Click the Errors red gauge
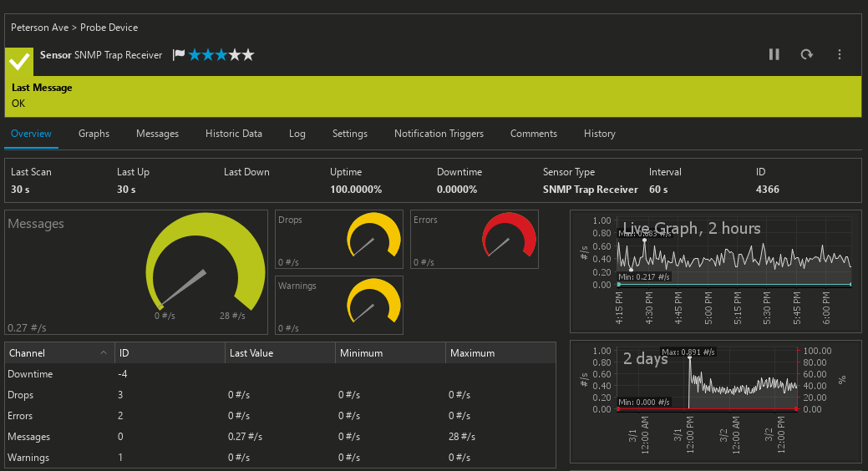Image resolution: width=868 pixels, height=471 pixels. (509, 235)
